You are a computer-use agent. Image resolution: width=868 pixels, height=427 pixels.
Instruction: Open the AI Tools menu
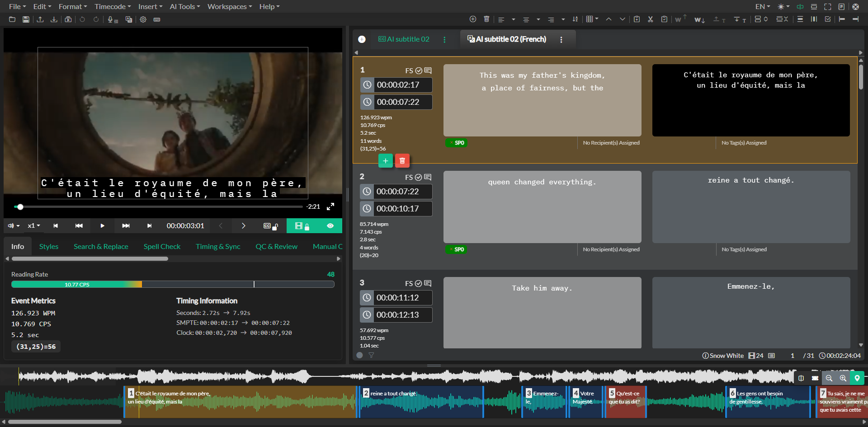[x=184, y=7]
